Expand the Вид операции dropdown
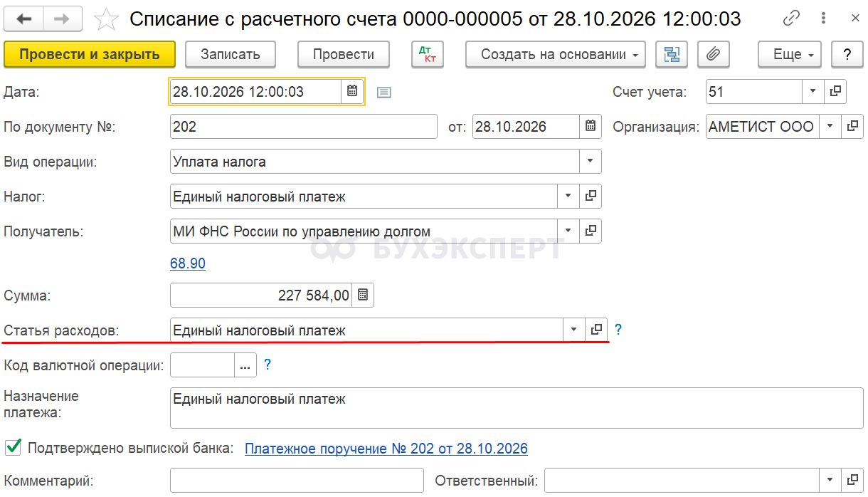 coord(590,161)
